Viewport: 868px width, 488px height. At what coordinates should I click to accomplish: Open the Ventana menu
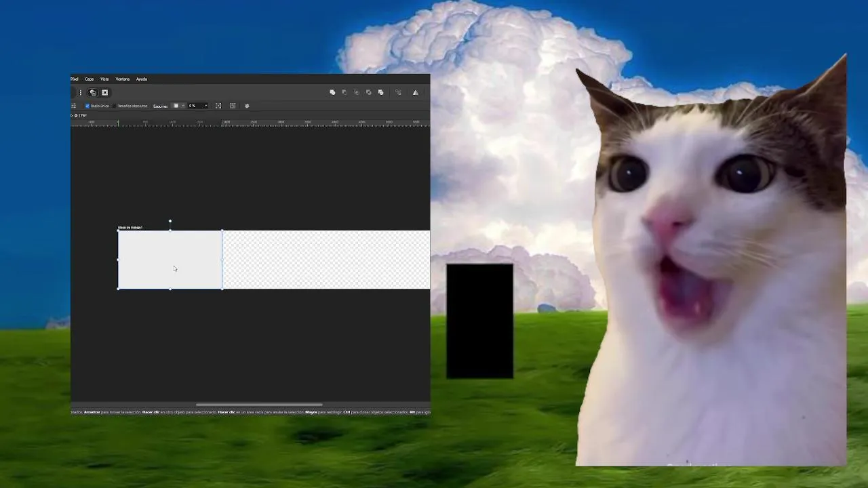[122, 79]
